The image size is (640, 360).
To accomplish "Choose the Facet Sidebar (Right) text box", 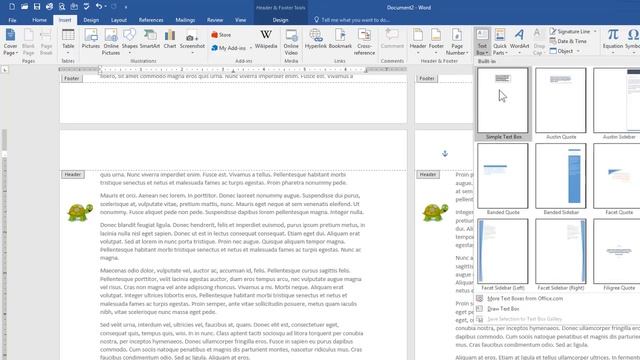I will point(561,254).
